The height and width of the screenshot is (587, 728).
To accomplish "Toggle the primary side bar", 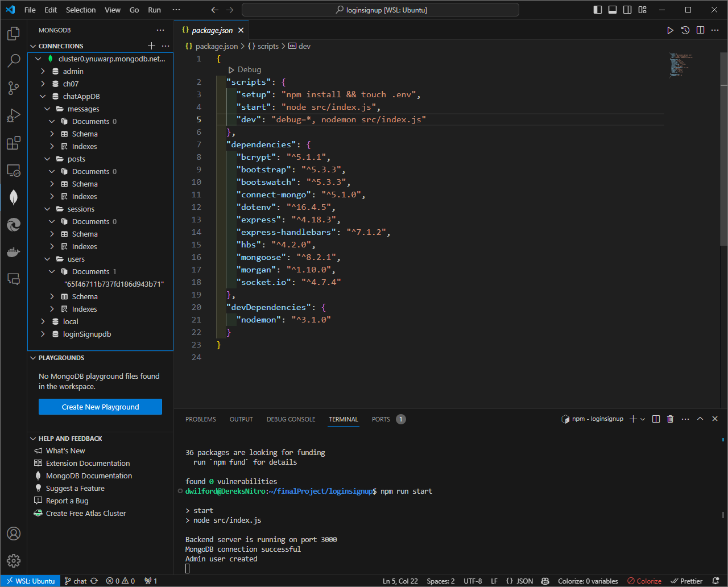I will tap(598, 10).
